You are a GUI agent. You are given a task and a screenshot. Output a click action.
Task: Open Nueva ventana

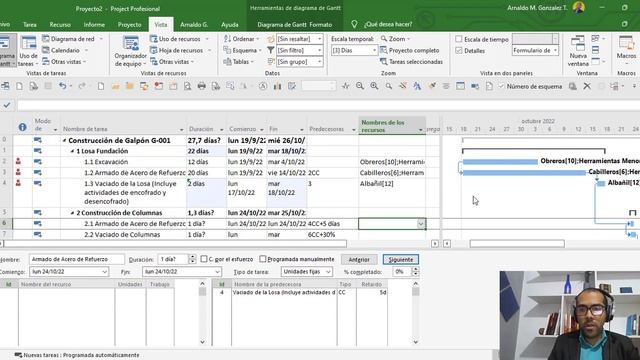click(578, 51)
